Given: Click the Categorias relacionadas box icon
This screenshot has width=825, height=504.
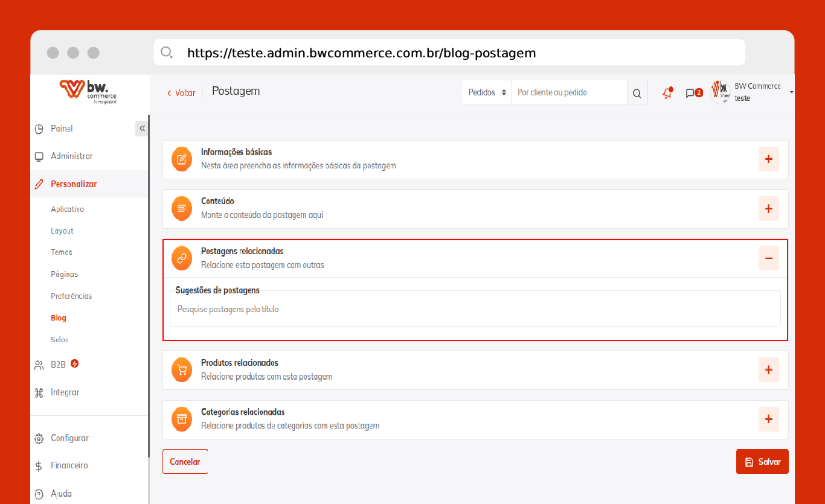Looking at the screenshot, I should 182,419.
